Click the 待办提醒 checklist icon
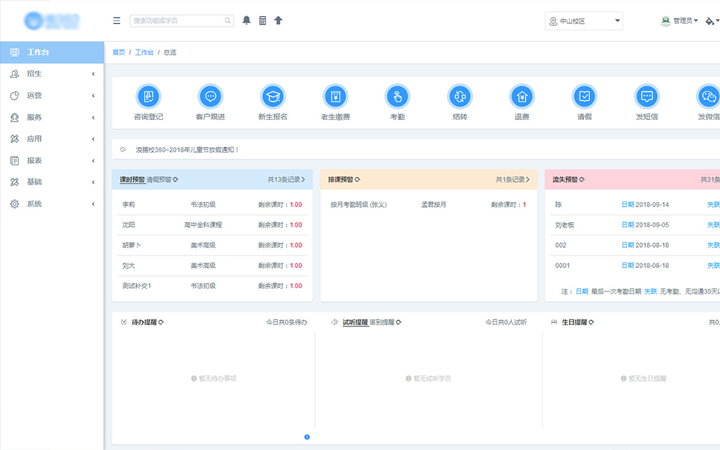This screenshot has width=720, height=450. [124, 322]
